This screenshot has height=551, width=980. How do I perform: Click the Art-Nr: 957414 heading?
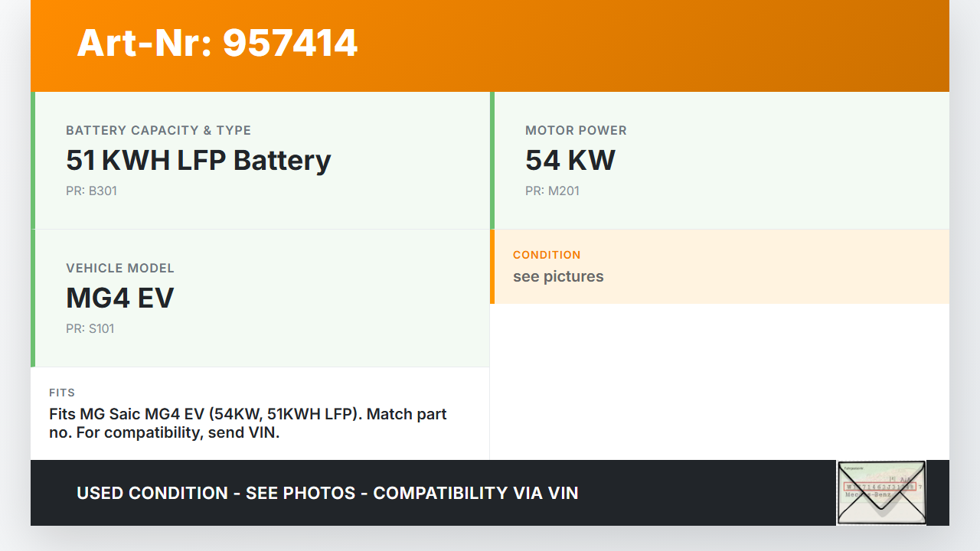(x=217, y=43)
